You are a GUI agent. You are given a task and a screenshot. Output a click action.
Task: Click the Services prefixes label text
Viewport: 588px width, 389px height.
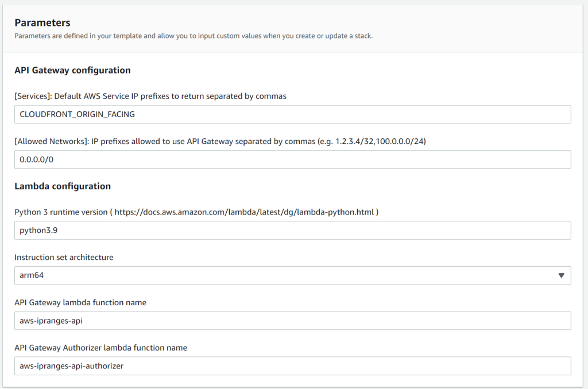pos(150,96)
